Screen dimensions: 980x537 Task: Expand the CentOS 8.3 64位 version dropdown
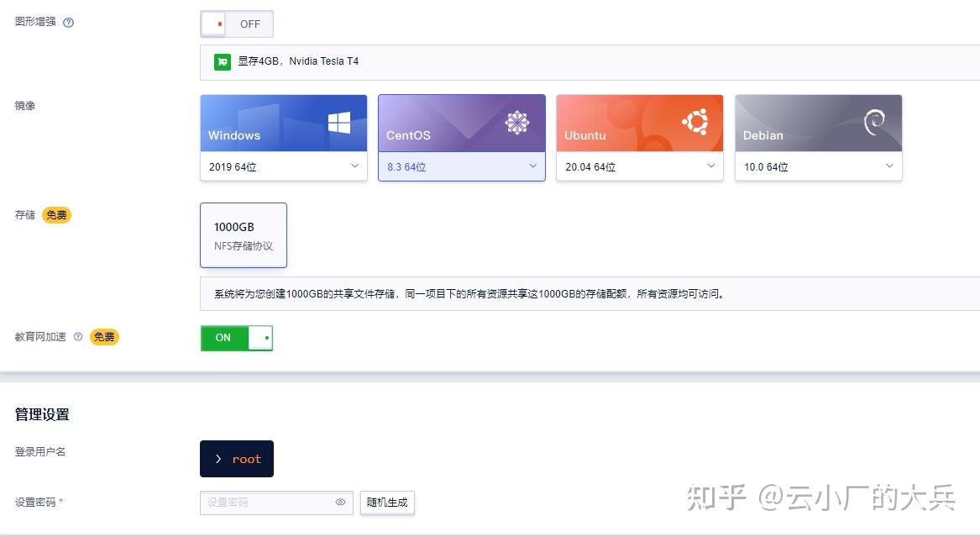tap(461, 166)
